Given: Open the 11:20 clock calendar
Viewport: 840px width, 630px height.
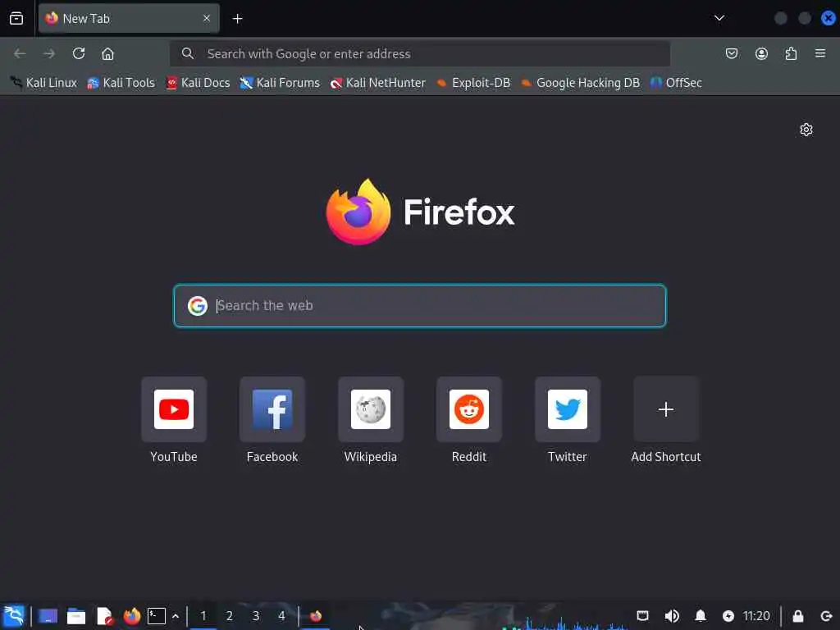Looking at the screenshot, I should point(756,616).
